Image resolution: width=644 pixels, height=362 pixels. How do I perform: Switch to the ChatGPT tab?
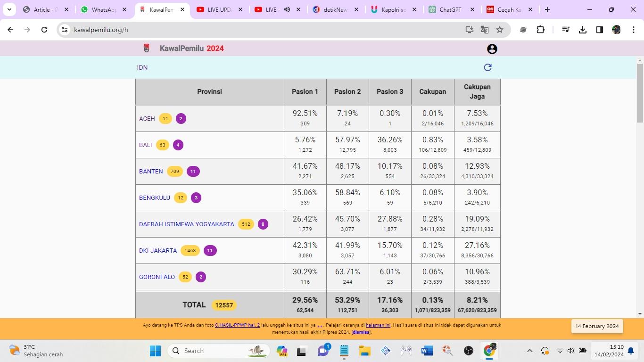tap(450, 9)
